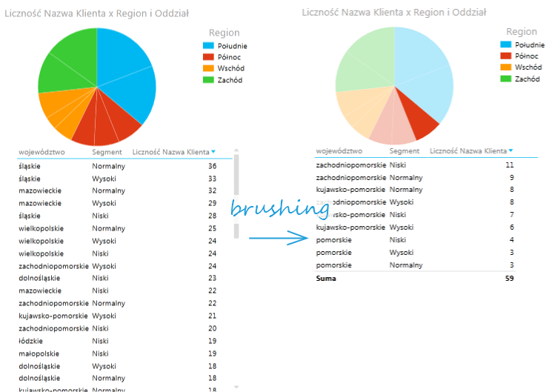This screenshot has height=392, width=546.
Task: Sort left table by województwo column header
Action: click(x=41, y=152)
